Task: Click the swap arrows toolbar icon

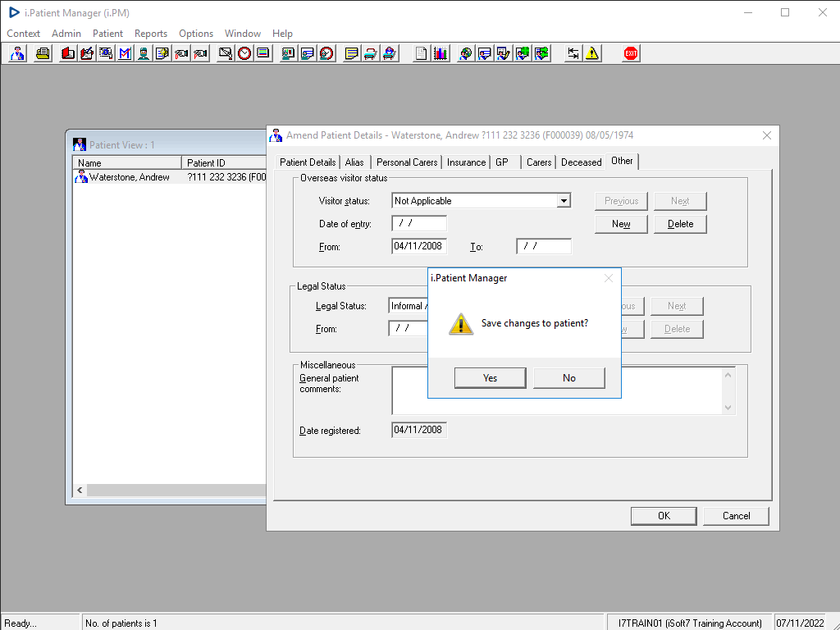Action: point(573,53)
